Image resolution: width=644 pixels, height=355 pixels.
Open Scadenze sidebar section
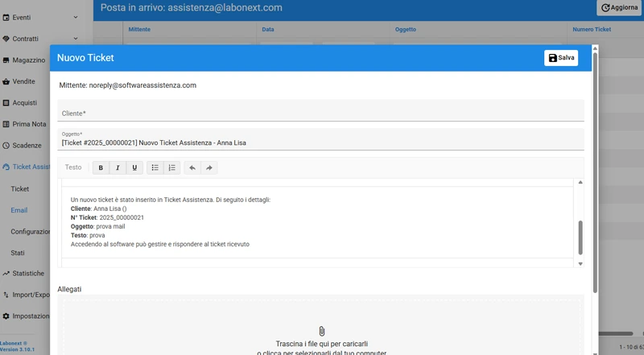point(27,146)
